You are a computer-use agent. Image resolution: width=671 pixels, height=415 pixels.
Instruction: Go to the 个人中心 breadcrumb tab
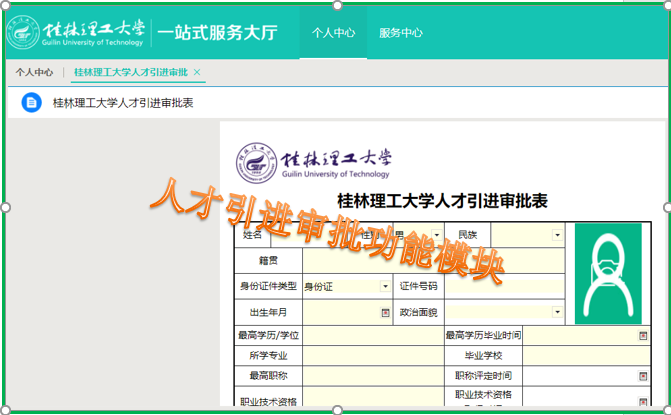click(34, 72)
